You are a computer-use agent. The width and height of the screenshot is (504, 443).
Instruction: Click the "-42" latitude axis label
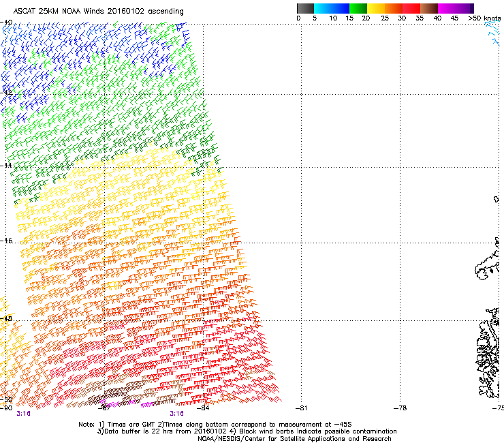[6, 92]
